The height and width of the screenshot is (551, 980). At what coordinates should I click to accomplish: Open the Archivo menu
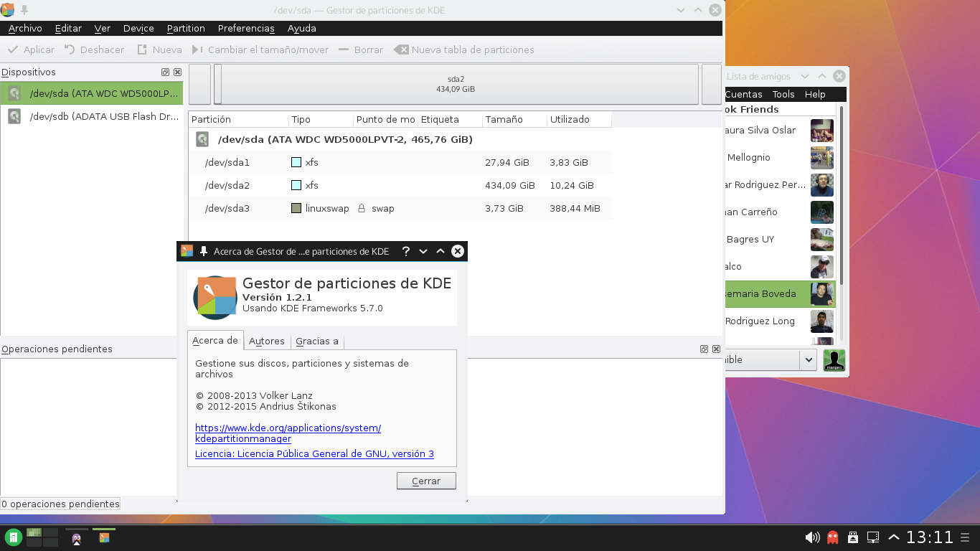click(x=25, y=29)
